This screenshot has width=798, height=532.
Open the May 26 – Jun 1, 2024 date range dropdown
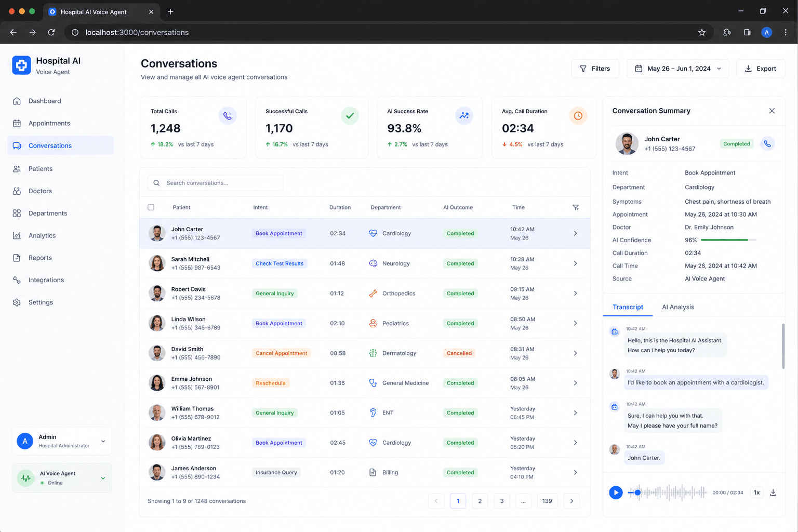point(678,69)
